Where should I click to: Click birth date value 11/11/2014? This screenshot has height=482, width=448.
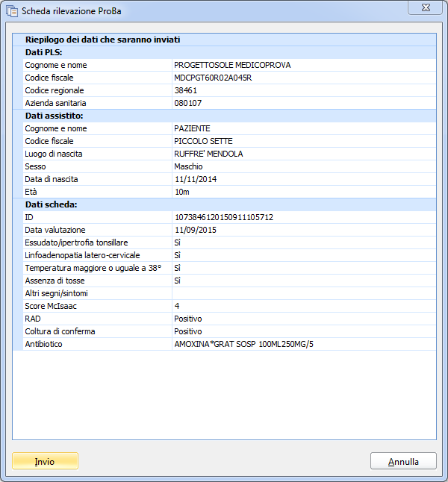pos(196,179)
